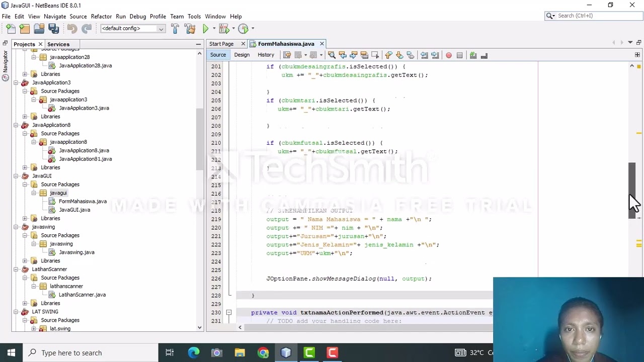Click the Search (Ctrl+I) field

coord(593,16)
